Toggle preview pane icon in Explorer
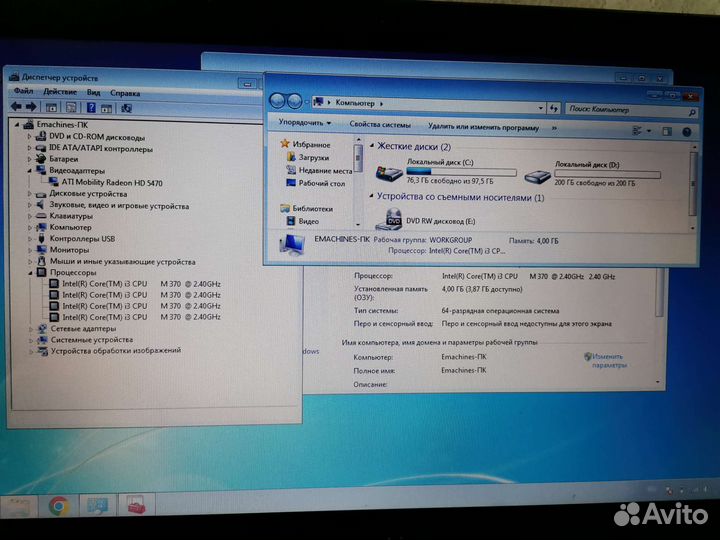The image size is (720, 540). (x=667, y=132)
